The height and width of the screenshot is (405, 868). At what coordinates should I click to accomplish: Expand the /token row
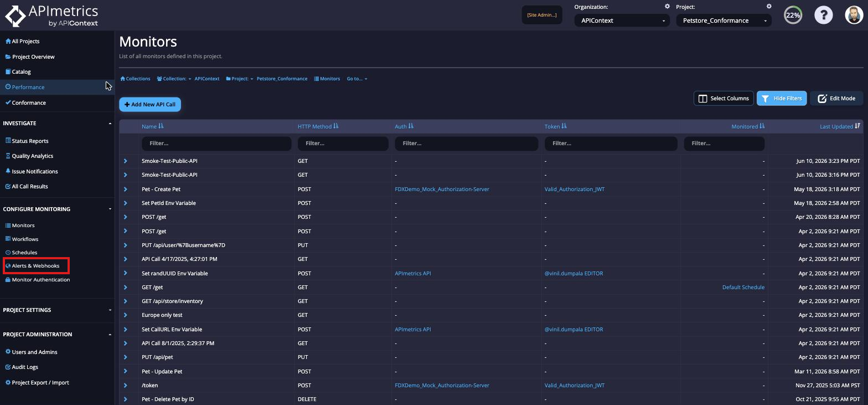coord(126,385)
